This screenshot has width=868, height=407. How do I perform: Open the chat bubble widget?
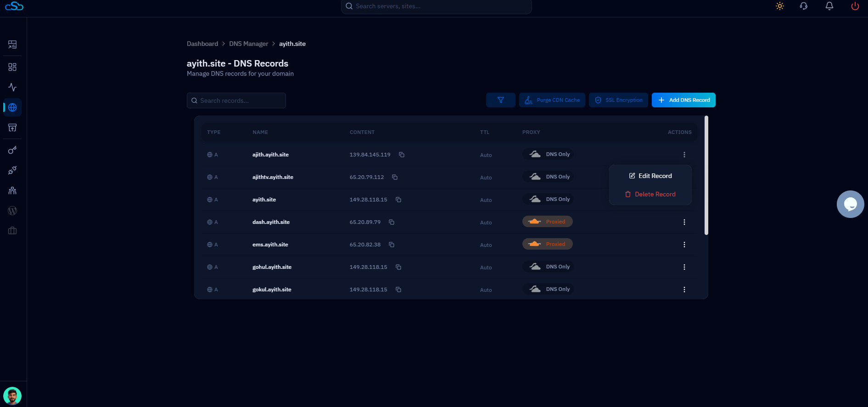click(851, 204)
